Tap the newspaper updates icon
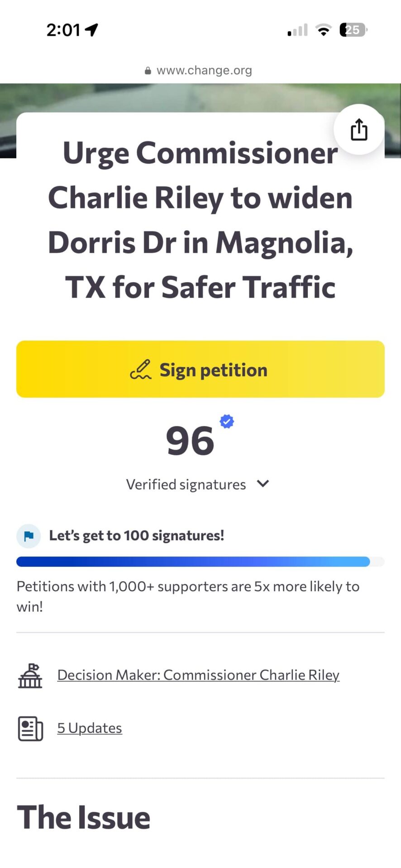This screenshot has width=401, height=868. (30, 728)
